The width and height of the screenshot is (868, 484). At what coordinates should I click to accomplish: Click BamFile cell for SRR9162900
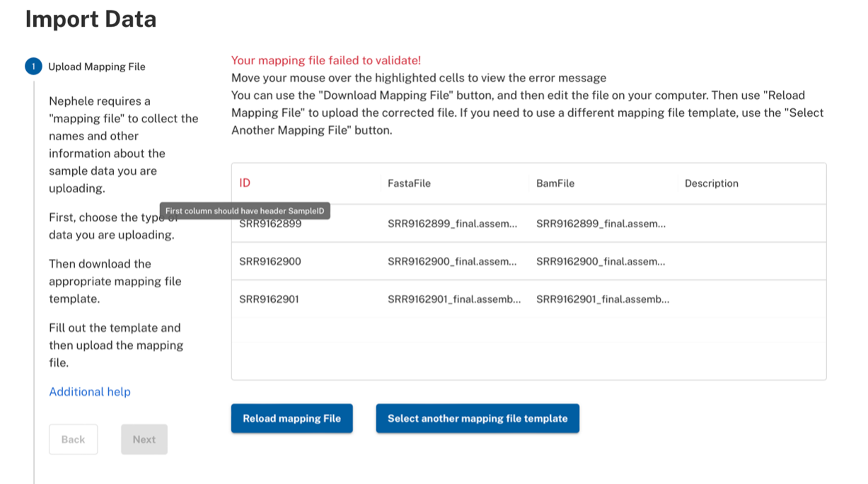click(x=601, y=262)
